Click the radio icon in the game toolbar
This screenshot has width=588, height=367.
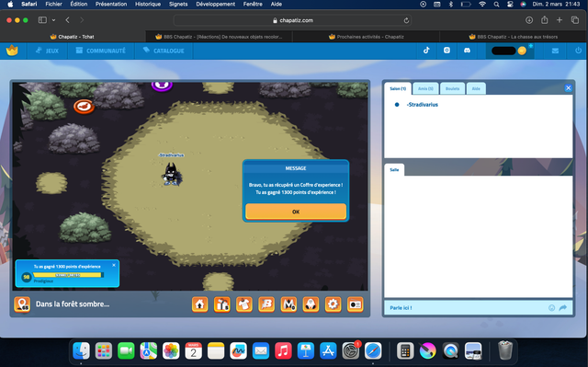click(x=356, y=304)
